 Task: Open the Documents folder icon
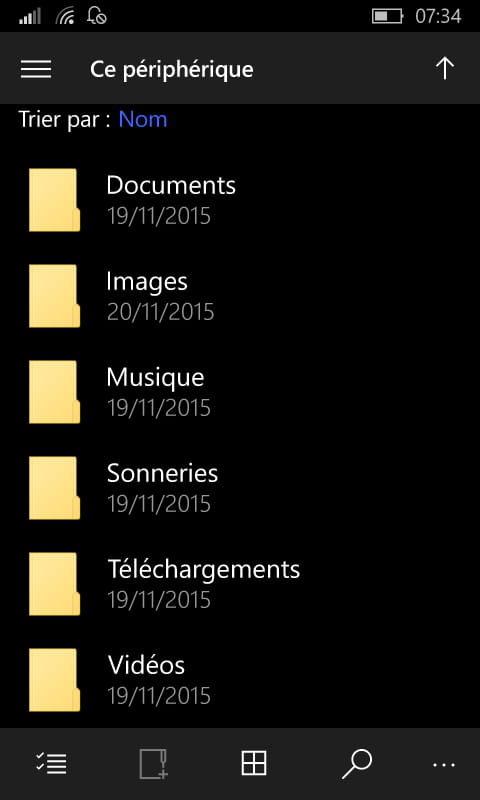tap(54, 200)
